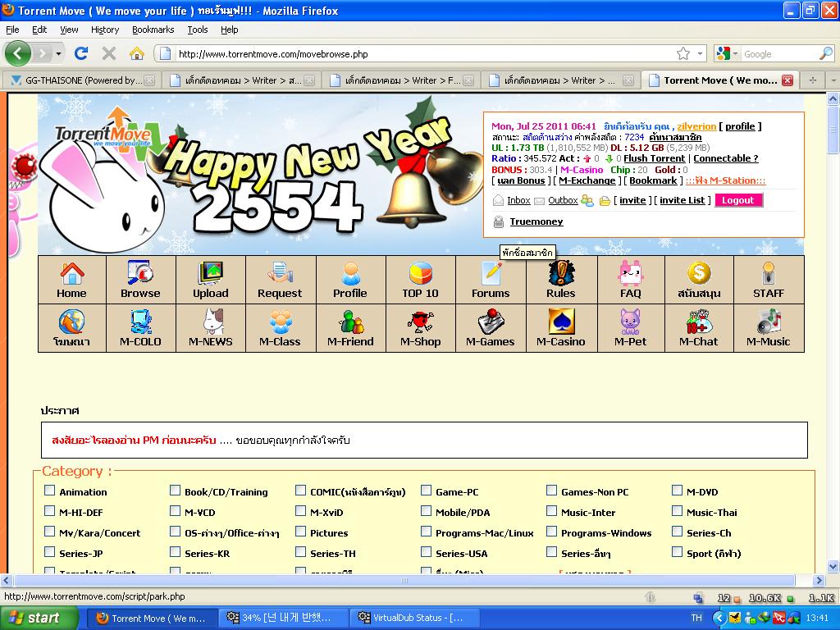Tick the Games-Non PC checkbox
This screenshot has width=840, height=630.
click(x=551, y=491)
